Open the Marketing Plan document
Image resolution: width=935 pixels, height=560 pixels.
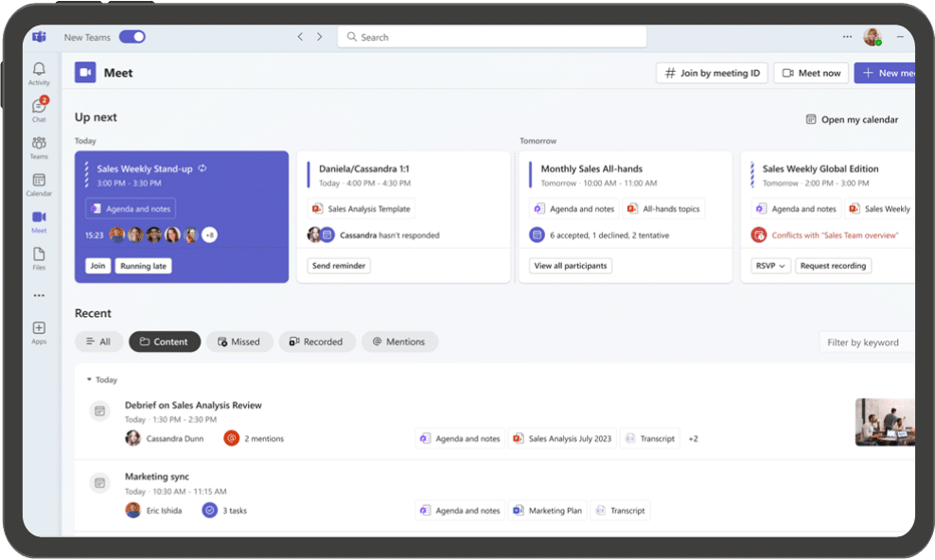pos(547,511)
